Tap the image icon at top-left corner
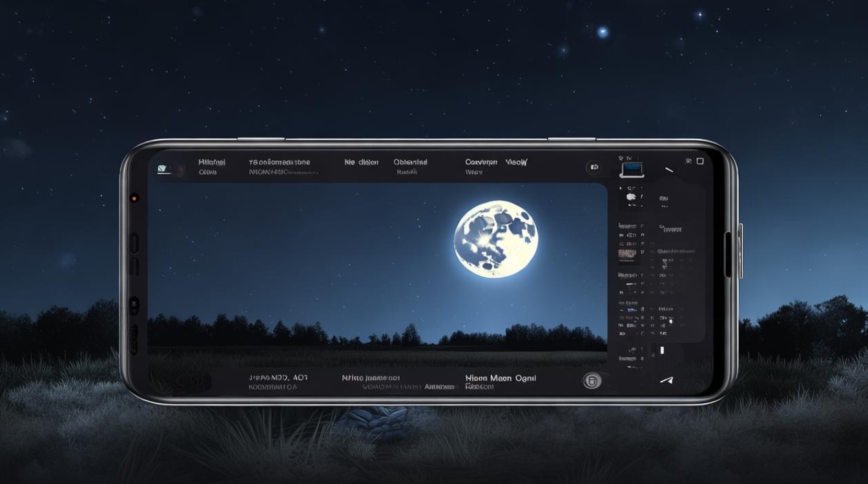Viewport: 868px width, 484px height. (163, 168)
